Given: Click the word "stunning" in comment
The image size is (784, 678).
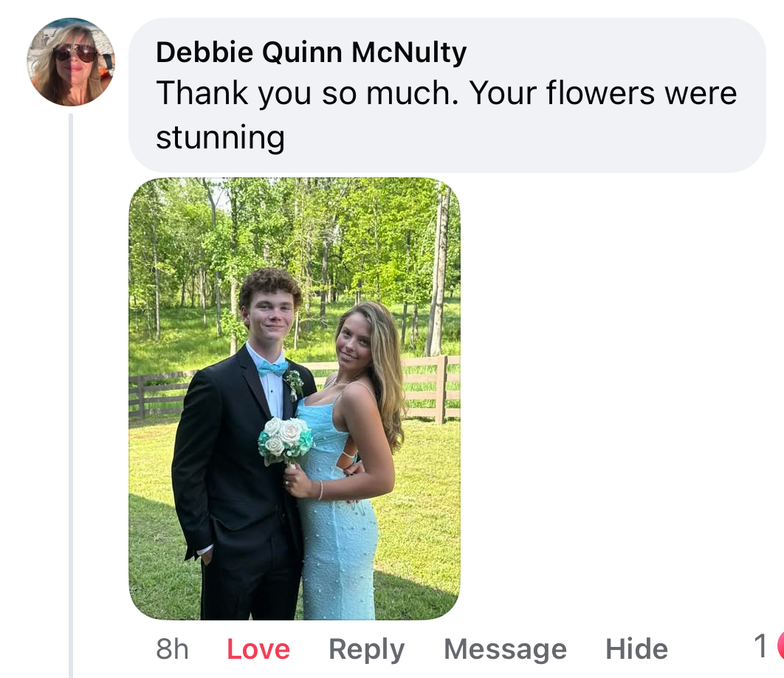Looking at the screenshot, I should pyautogui.click(x=220, y=137).
